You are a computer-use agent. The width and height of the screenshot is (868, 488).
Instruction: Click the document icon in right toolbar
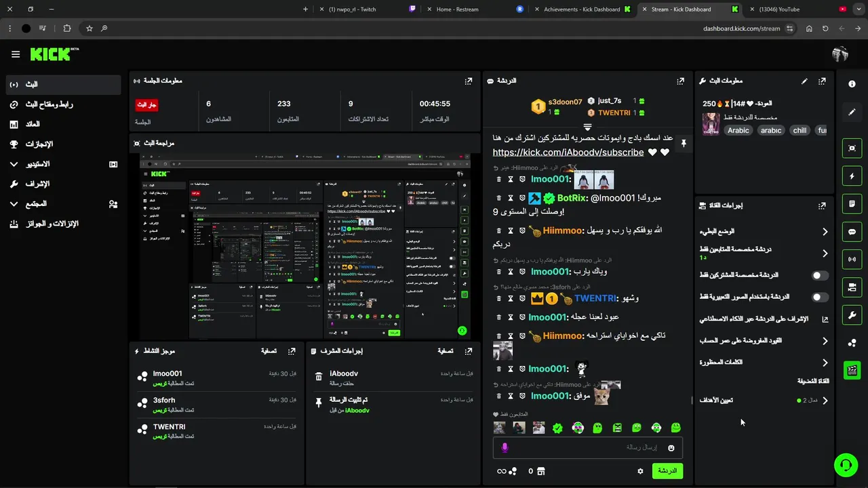[852, 204]
